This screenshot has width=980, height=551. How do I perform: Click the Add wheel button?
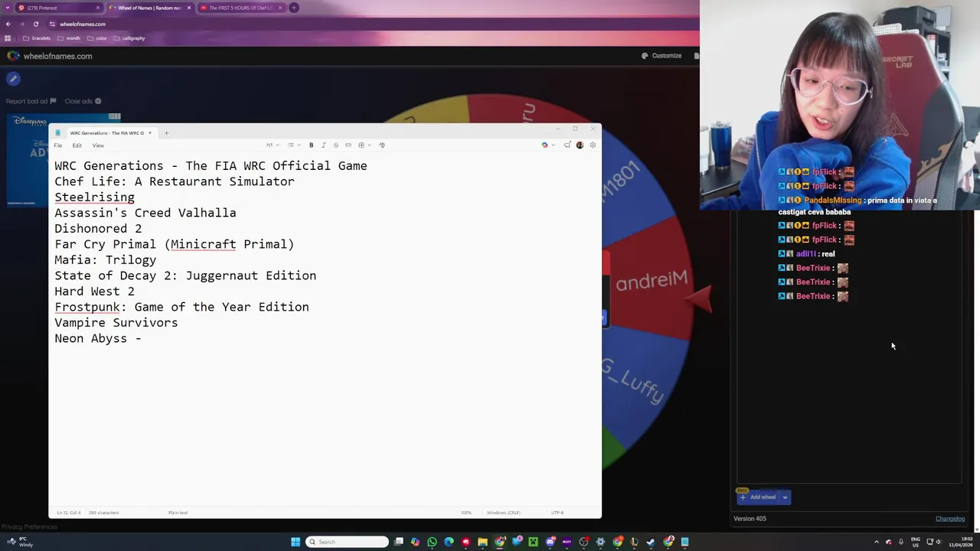[x=758, y=497]
